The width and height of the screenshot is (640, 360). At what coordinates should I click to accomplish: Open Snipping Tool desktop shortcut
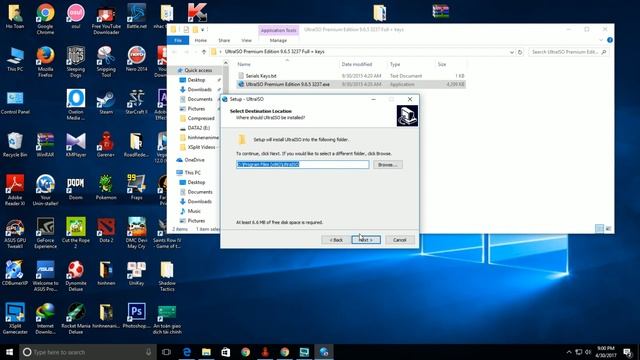(106, 62)
